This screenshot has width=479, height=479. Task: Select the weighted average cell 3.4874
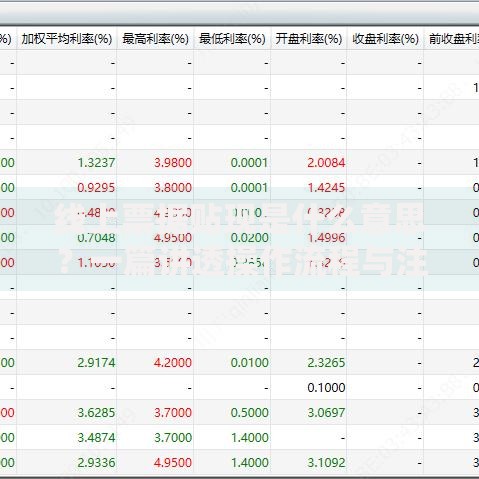pos(96,438)
